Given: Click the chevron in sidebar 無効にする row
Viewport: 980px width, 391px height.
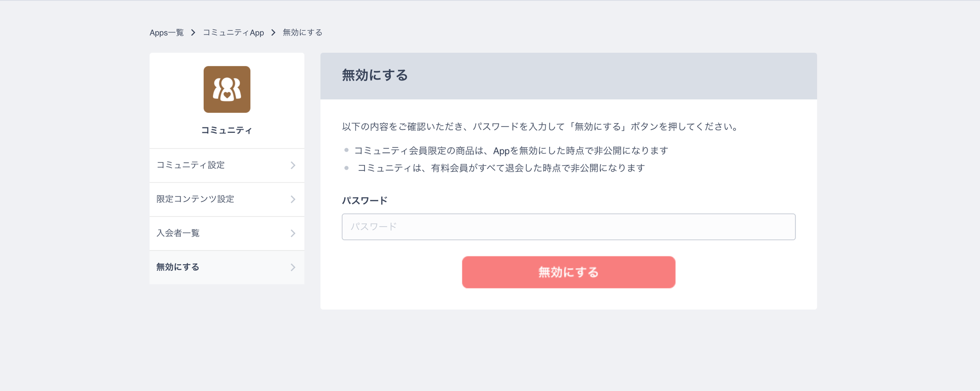Looking at the screenshot, I should (x=293, y=267).
